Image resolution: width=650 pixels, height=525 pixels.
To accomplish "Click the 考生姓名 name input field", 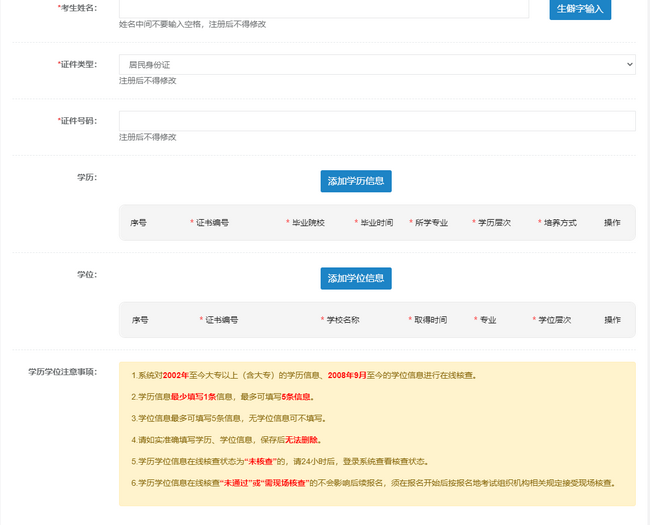I will tap(323, 8).
